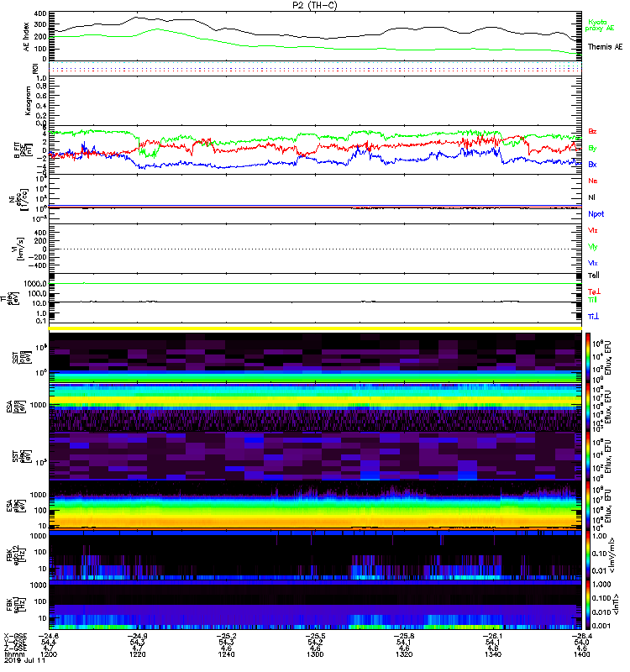Click the 1340 time tick label

tap(493, 654)
